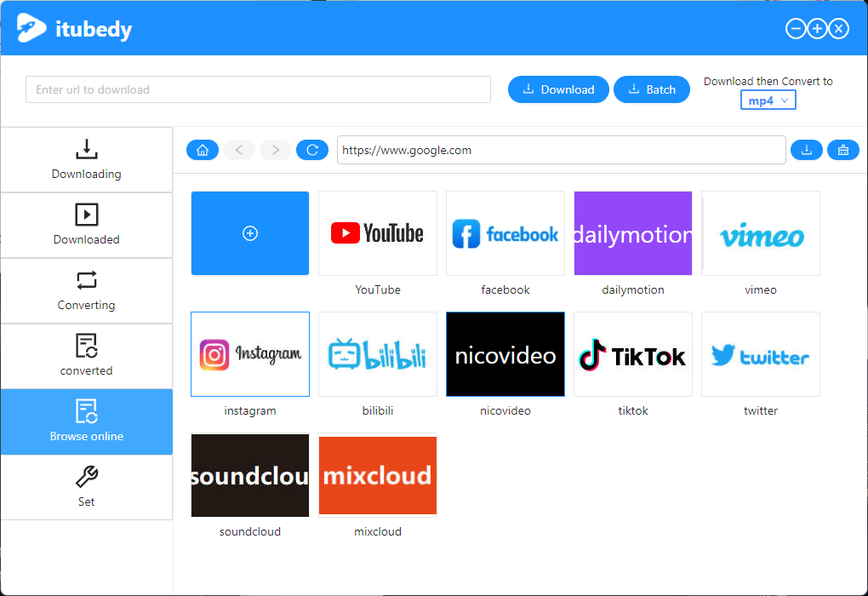
Task: Click the download icon beside the address bar
Action: tap(806, 149)
